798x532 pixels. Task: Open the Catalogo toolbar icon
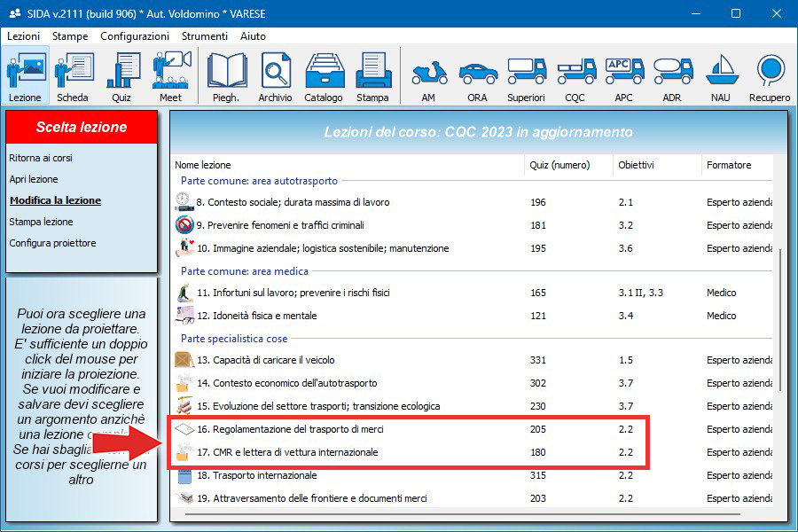(324, 77)
